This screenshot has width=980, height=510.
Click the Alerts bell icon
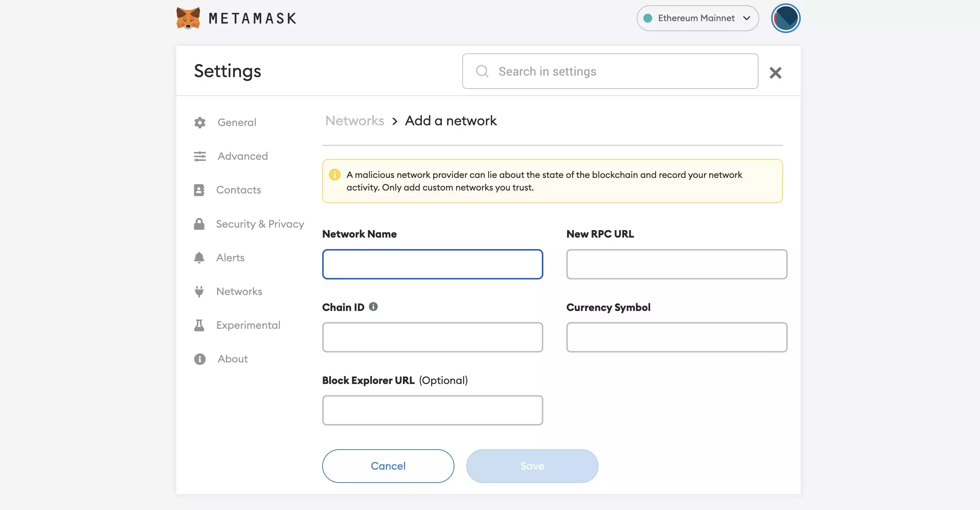tap(199, 258)
